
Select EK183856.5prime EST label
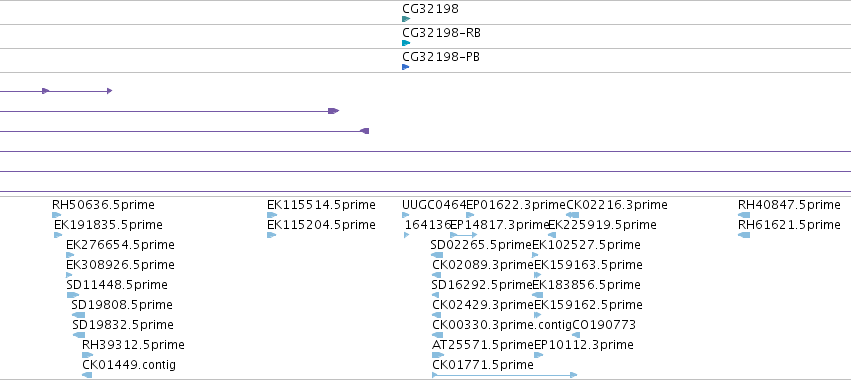pos(586,285)
